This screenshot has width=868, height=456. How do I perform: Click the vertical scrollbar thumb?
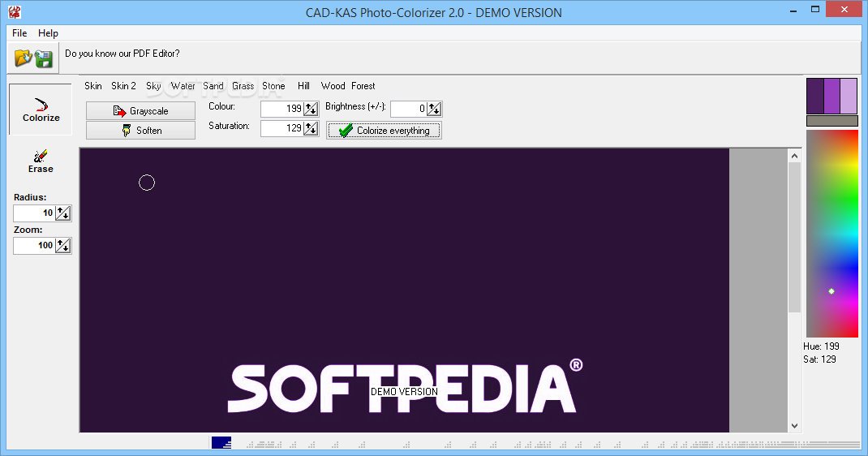click(794, 238)
